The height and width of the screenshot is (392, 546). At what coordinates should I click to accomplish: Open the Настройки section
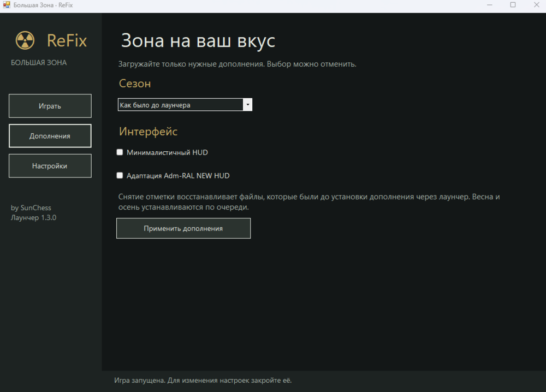50,166
